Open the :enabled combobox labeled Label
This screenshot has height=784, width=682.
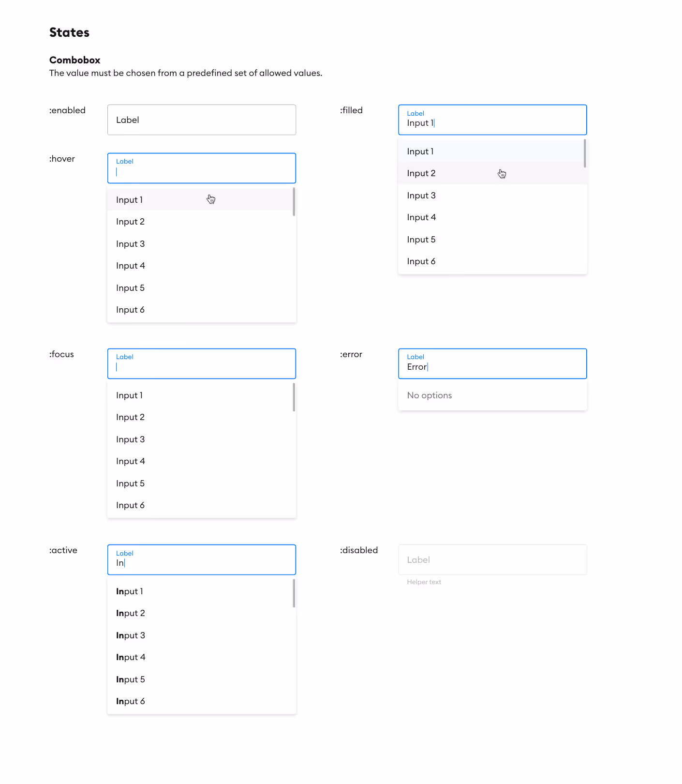coord(201,120)
